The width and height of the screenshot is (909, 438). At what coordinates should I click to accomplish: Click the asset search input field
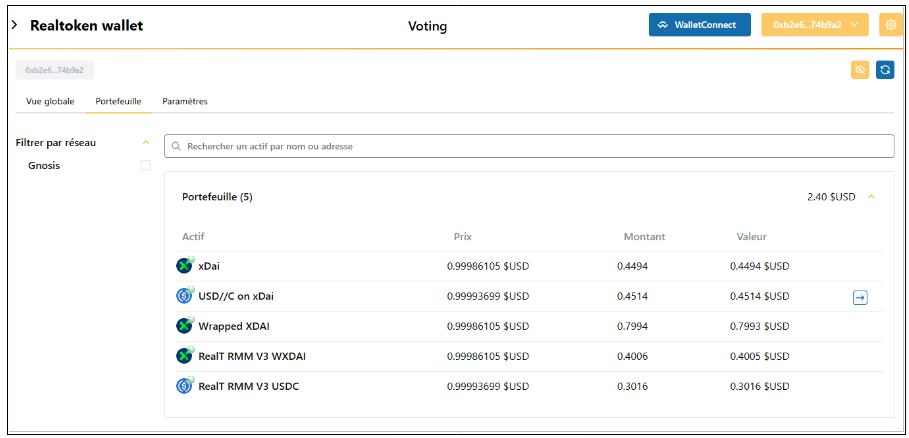click(x=529, y=146)
